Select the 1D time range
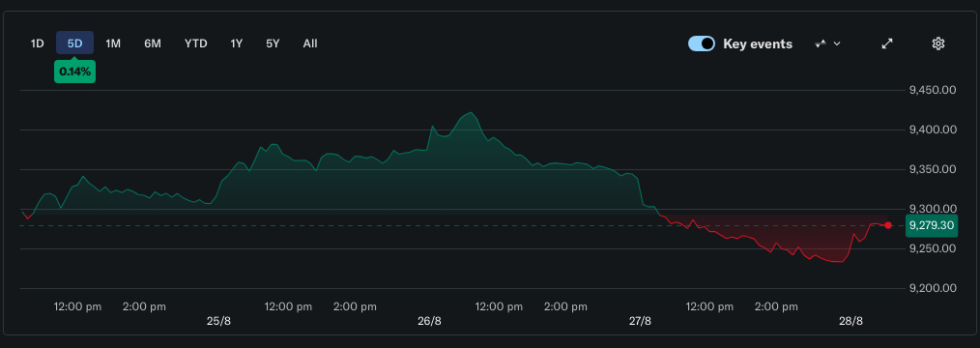 point(38,43)
